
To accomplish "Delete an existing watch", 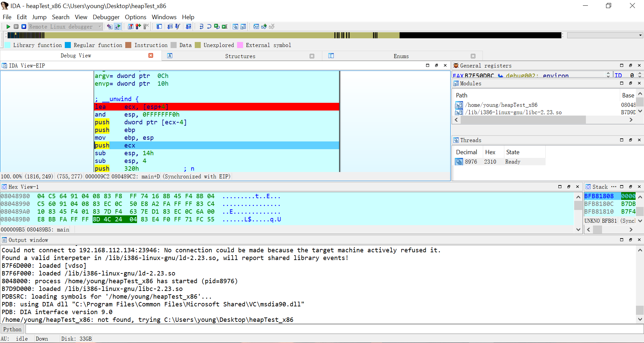I will 272,27.
